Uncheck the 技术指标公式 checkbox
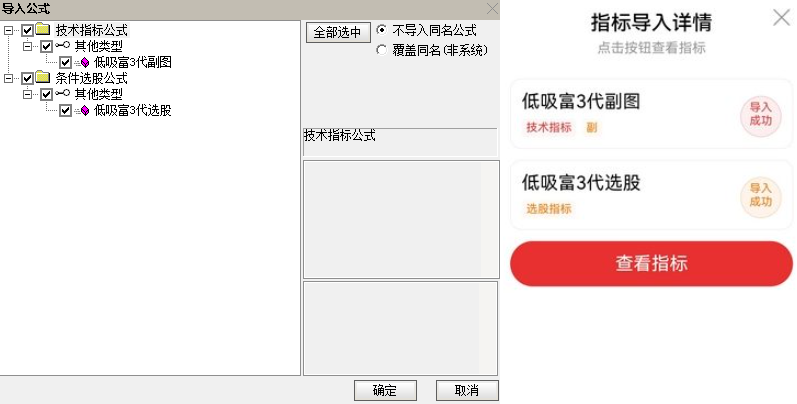 27,30
